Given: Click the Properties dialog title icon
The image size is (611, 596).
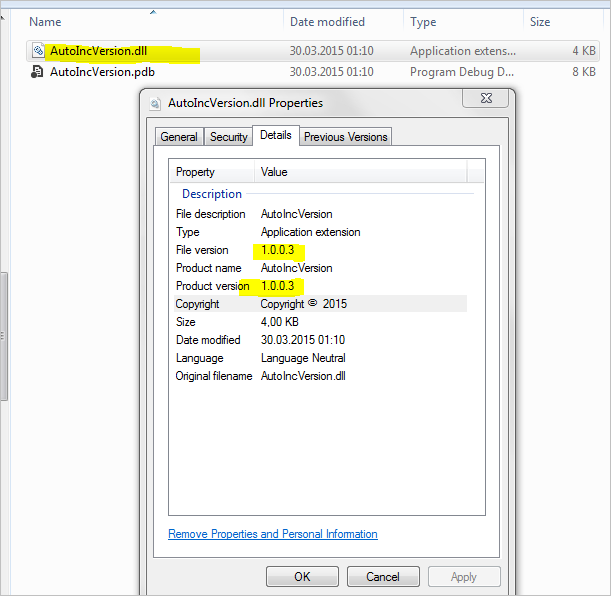Looking at the screenshot, I should (x=155, y=103).
